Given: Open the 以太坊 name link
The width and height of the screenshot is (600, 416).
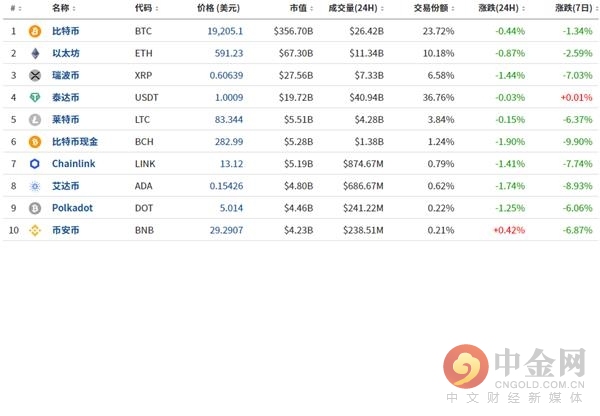Looking at the screenshot, I should [65, 53].
